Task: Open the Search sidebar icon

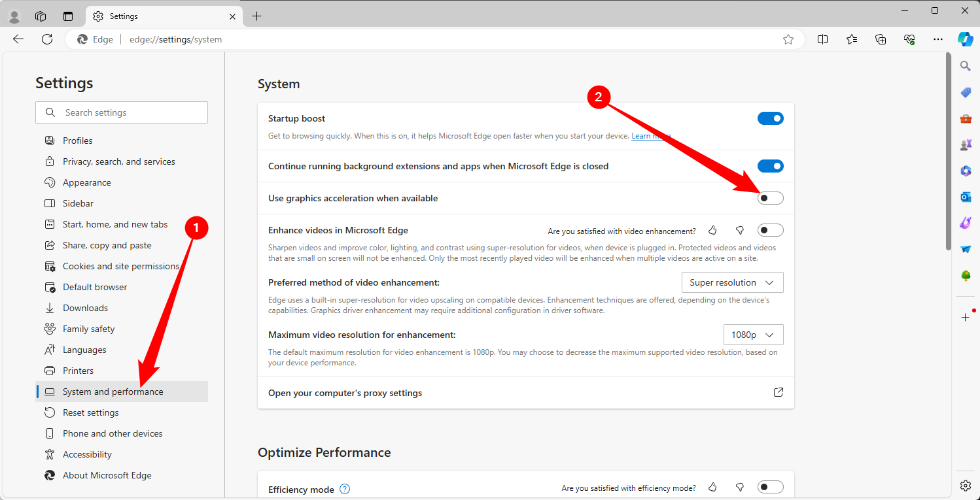Action: pyautogui.click(x=966, y=65)
